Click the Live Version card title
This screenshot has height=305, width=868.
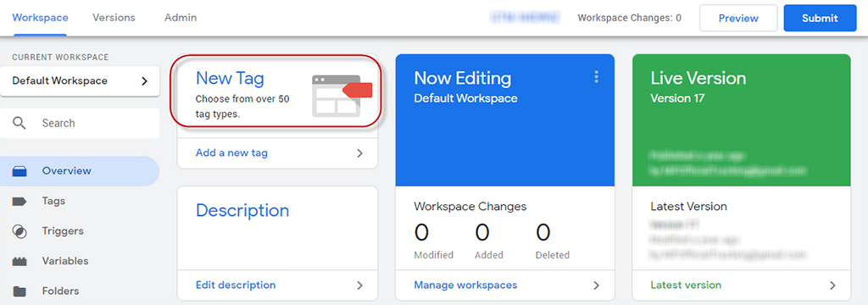[x=698, y=78]
